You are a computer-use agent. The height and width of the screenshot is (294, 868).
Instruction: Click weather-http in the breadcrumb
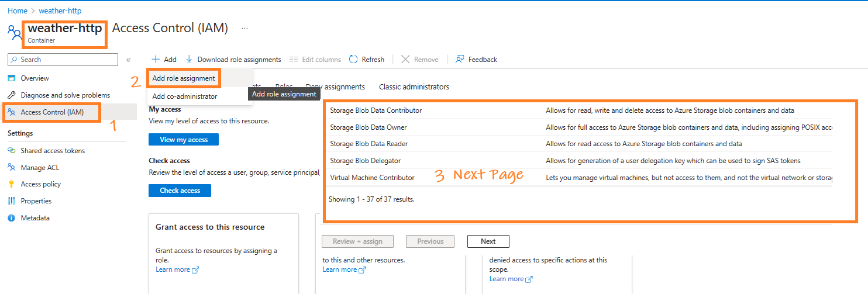coord(60,11)
